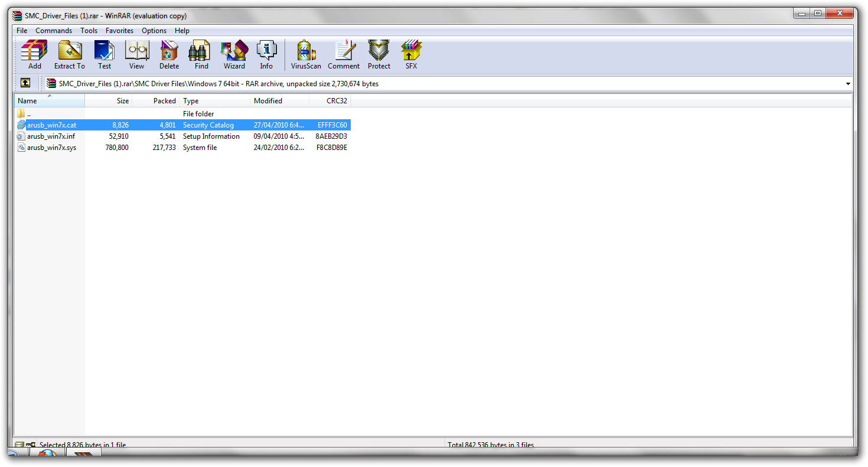The image size is (868, 467).
Task: Delete selected file using Delete icon
Action: [169, 55]
